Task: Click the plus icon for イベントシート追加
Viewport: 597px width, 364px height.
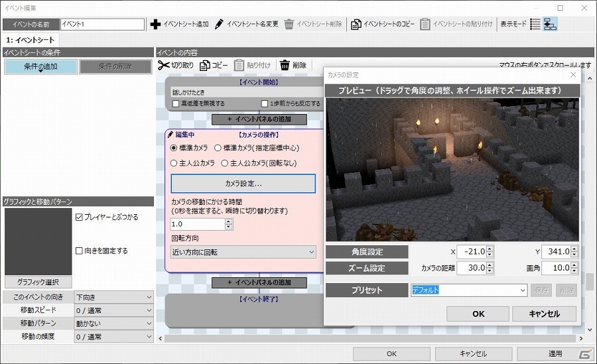Action: coord(155,25)
